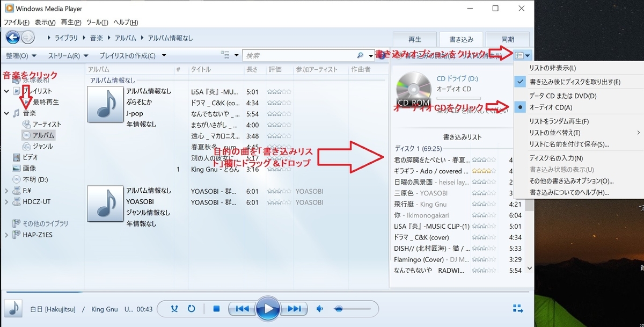Open the プレイリストの作成 dropdown arrow
Screen dimensions: 644x327
(x=164, y=55)
